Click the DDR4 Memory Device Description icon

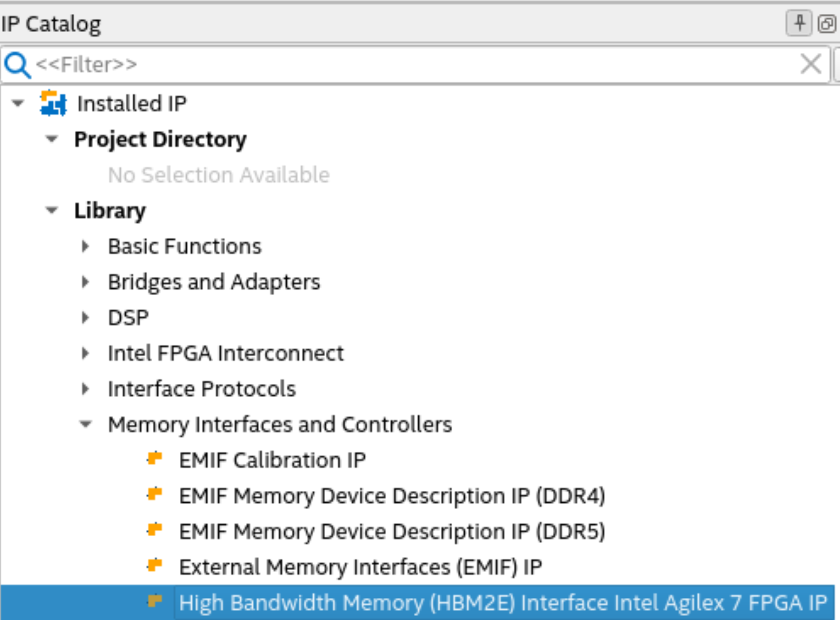(x=155, y=495)
